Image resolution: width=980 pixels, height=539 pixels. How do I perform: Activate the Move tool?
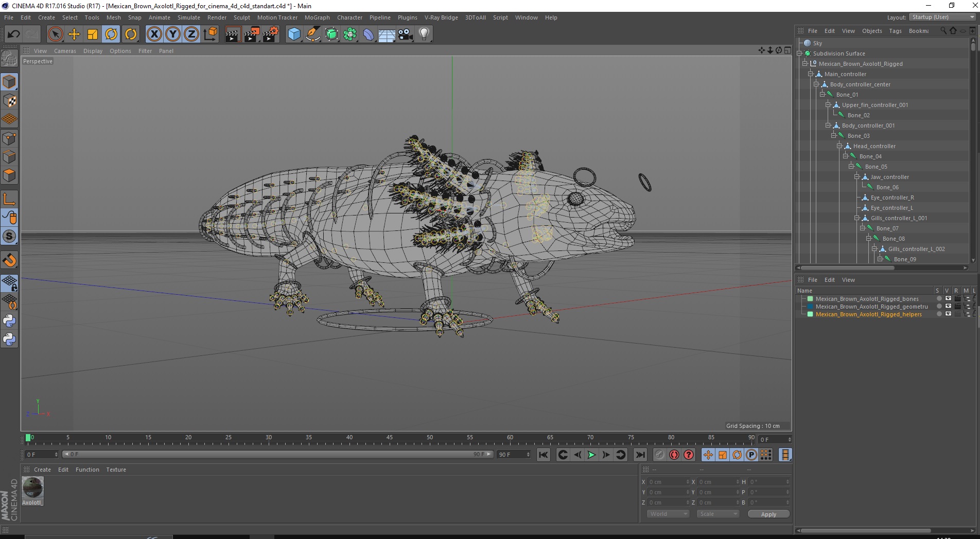[74, 34]
